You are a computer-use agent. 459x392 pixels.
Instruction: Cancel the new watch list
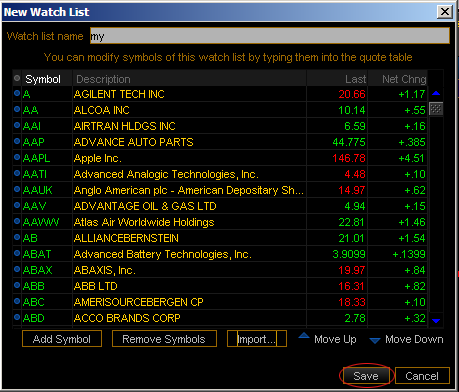coord(422,376)
